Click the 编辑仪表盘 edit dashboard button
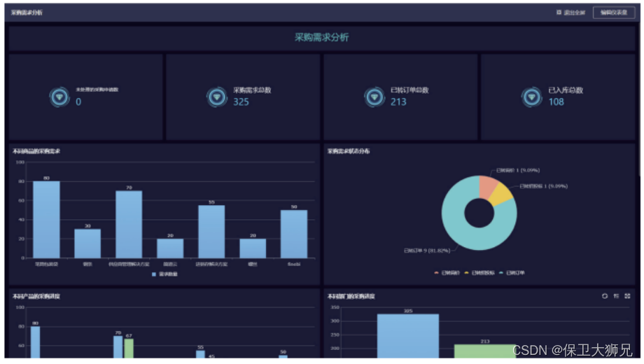 click(614, 13)
